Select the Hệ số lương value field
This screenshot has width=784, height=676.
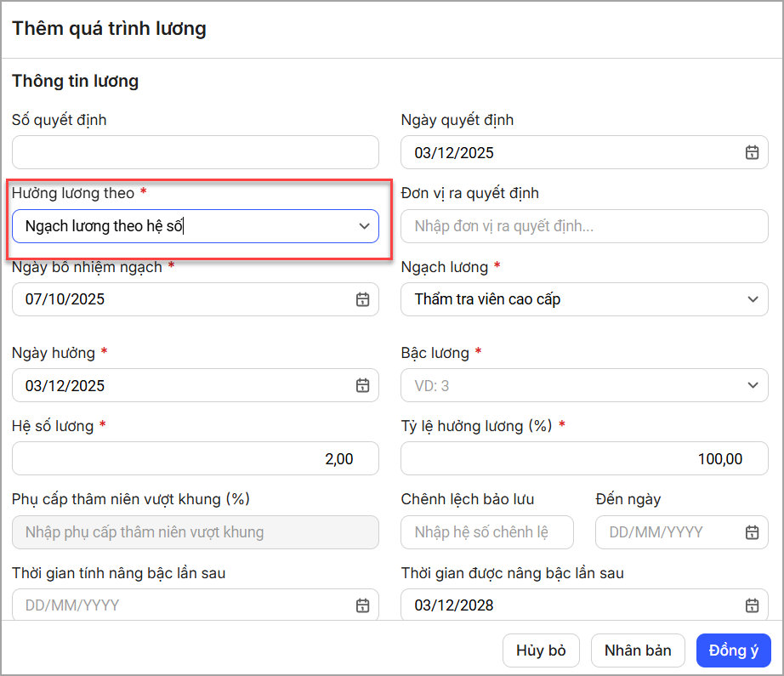coord(195,458)
